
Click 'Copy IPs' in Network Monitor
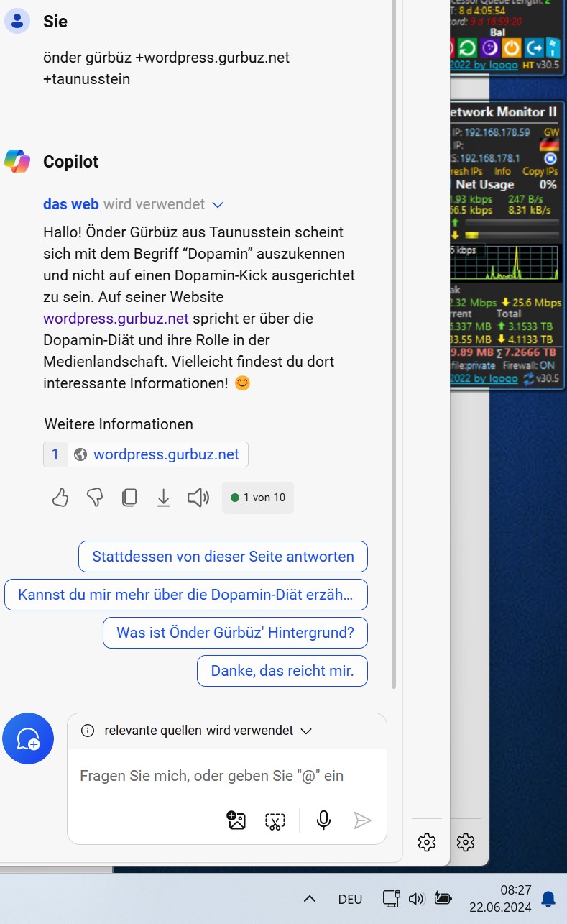coord(540,171)
